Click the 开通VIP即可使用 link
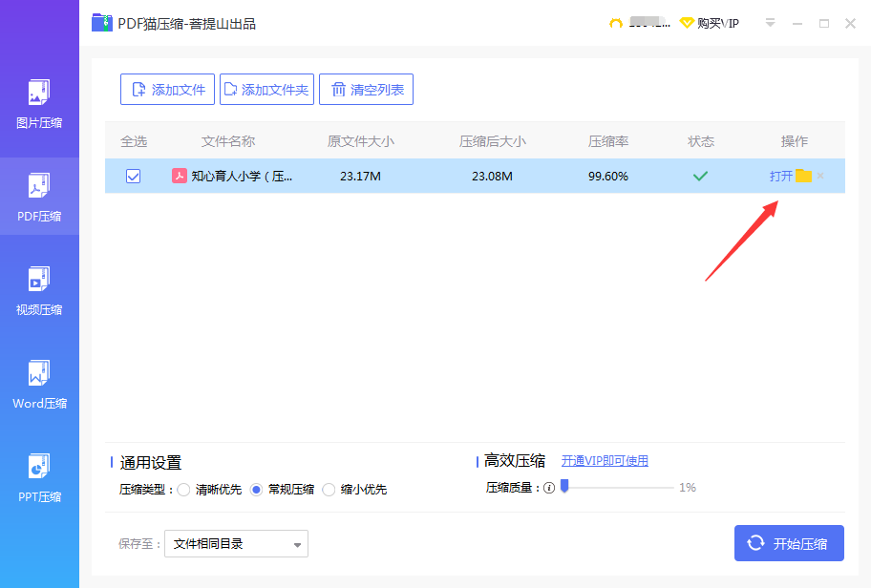 point(605,461)
